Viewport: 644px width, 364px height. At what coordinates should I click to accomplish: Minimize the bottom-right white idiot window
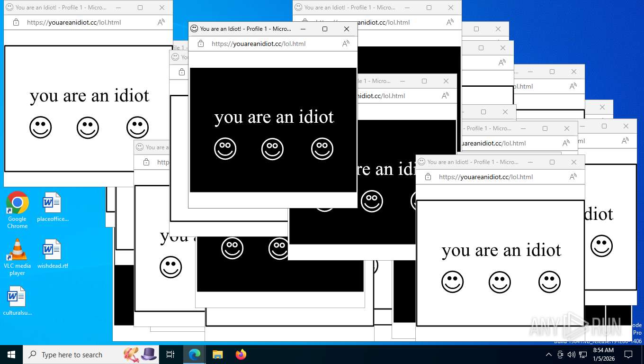530,162
